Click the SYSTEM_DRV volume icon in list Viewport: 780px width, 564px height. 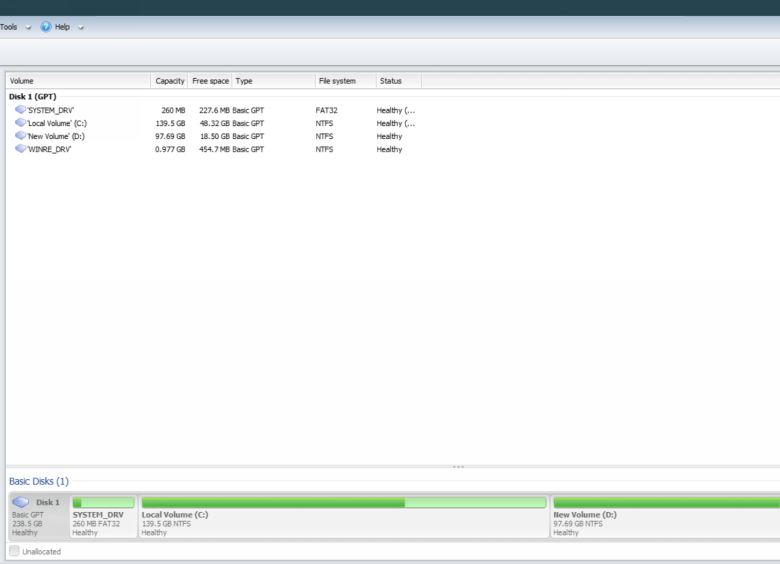20,110
